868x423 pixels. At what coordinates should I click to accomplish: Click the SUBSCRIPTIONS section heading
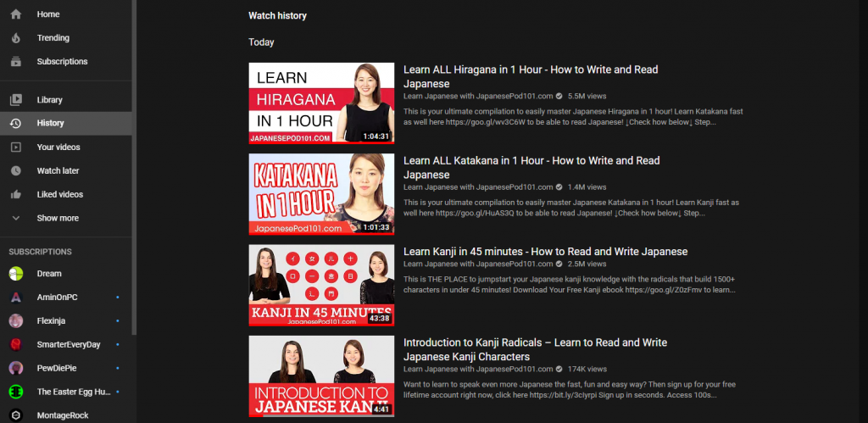click(41, 252)
